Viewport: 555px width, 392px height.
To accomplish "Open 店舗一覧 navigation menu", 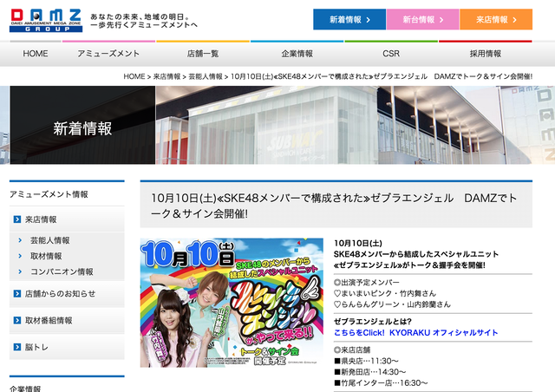I will [x=203, y=54].
